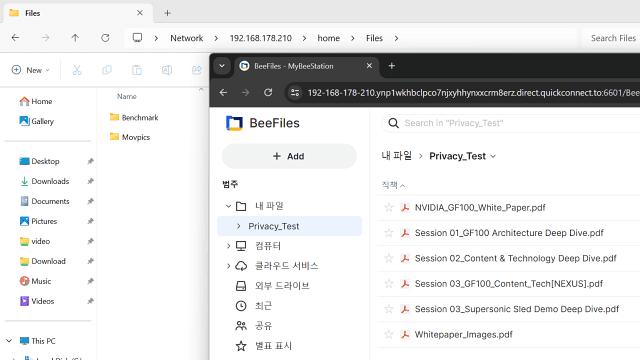Viewport: 640px width, 360px height.
Task: Expand the 컴퓨터 tree node
Action: tap(229, 246)
